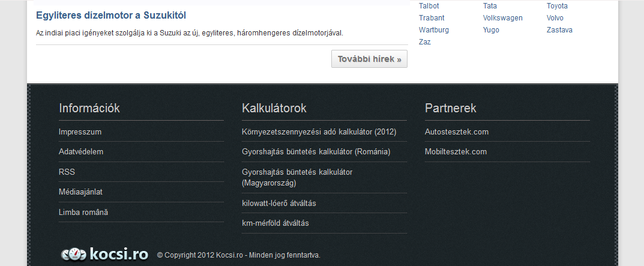644x266 pixels.
Task: Switch language via Limba română
Action: tap(83, 212)
